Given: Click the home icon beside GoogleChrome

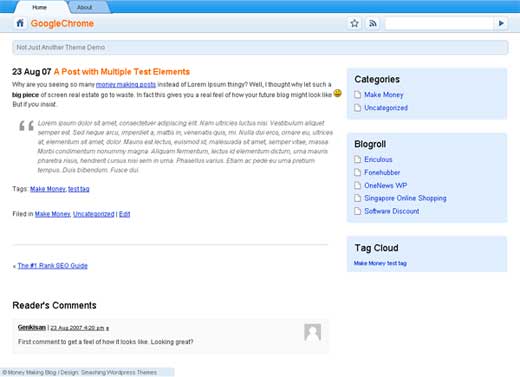Looking at the screenshot, I should coord(20,23).
